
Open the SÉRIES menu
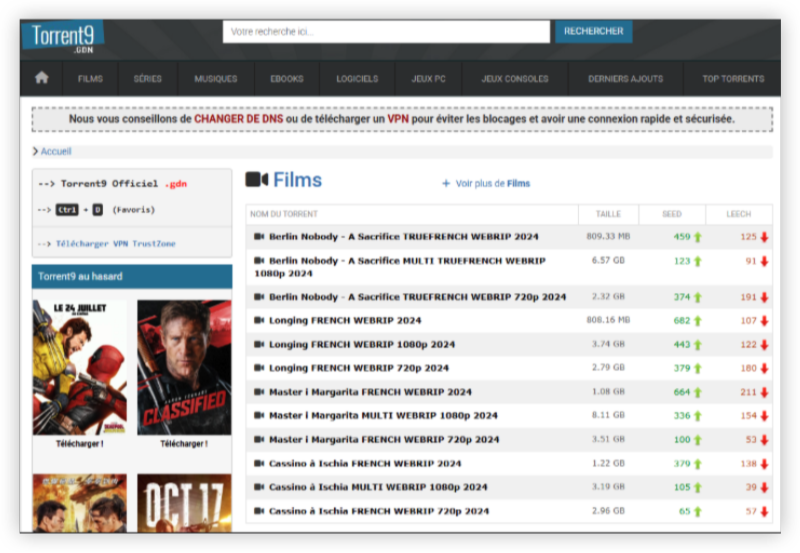pos(147,79)
